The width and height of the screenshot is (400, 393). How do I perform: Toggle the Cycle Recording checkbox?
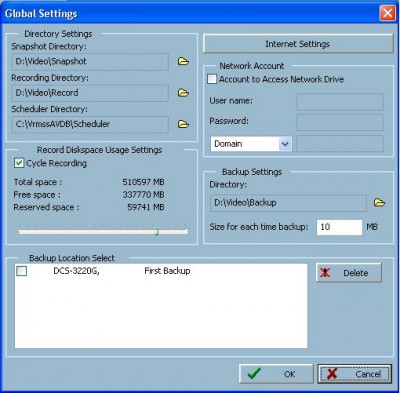click(x=19, y=163)
